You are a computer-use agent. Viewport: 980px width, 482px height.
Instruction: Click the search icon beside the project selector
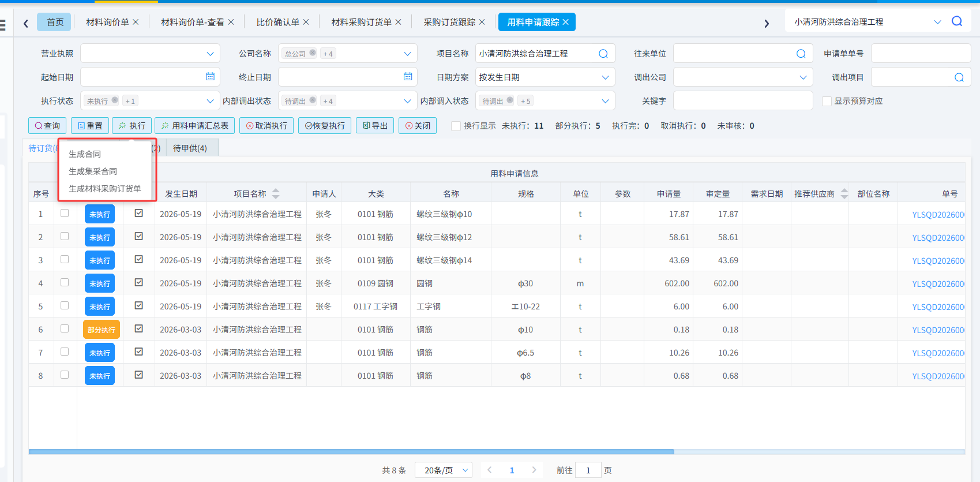(957, 21)
